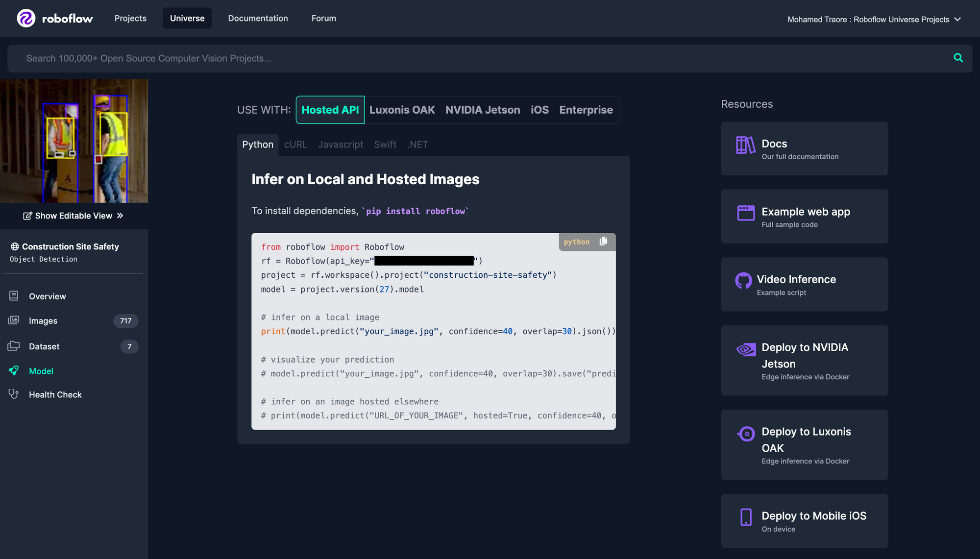
Task: Click the NVIDIA icon on Jetson deploy card
Action: [745, 349]
